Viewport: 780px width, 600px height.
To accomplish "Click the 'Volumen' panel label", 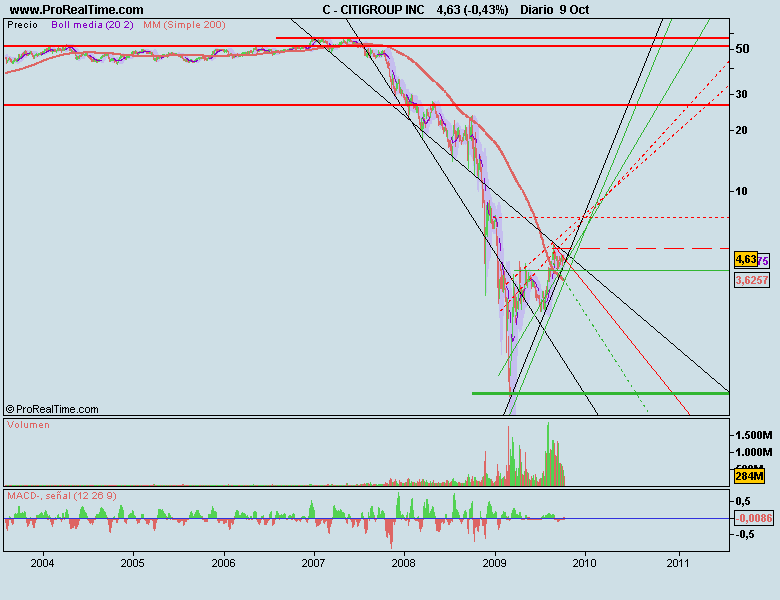I will tap(28, 425).
